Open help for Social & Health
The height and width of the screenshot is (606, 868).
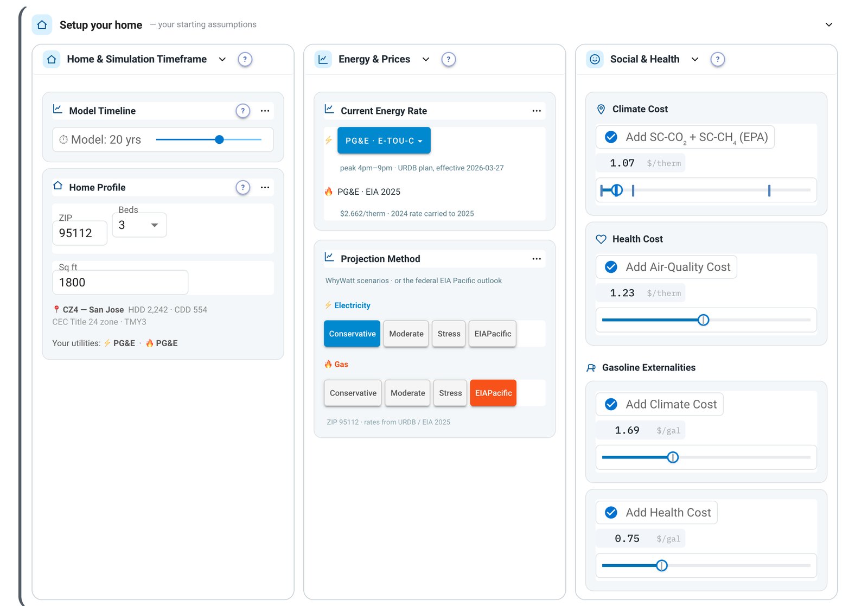718,59
